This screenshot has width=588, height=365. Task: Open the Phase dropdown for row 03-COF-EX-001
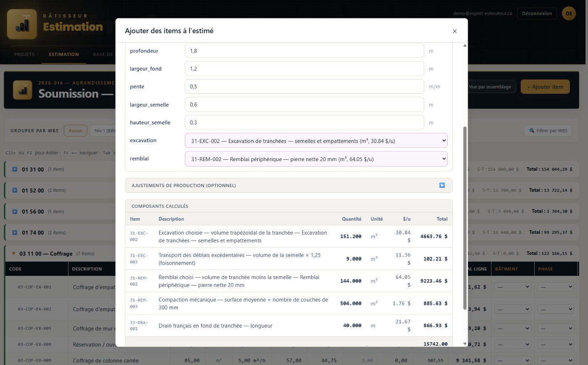[556, 287]
